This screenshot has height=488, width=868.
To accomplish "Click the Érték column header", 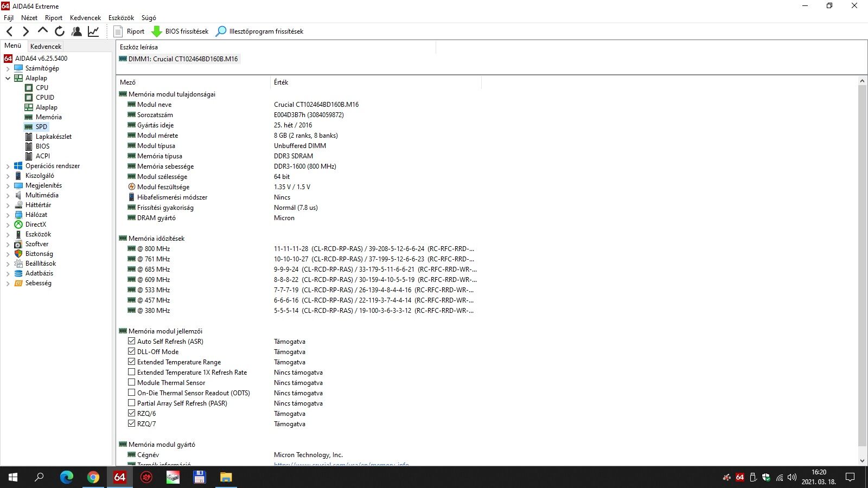I will point(375,82).
